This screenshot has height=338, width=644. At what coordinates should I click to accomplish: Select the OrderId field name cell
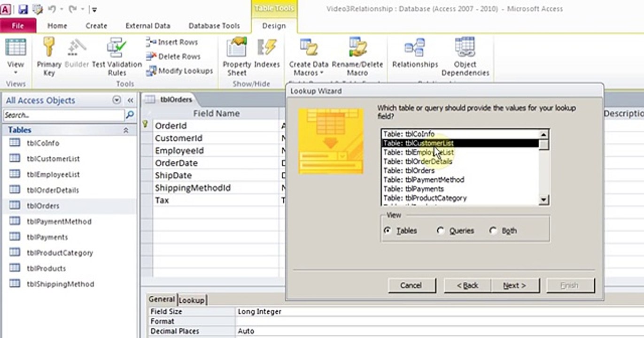216,126
